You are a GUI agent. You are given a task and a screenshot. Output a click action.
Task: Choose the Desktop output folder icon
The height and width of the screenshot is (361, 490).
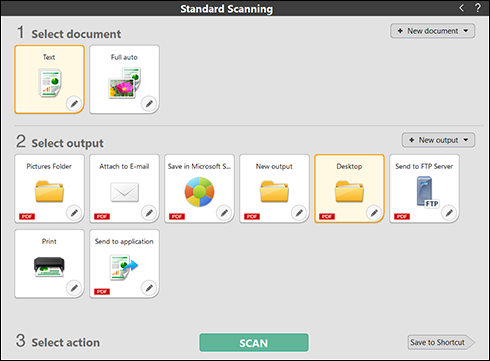(349, 191)
